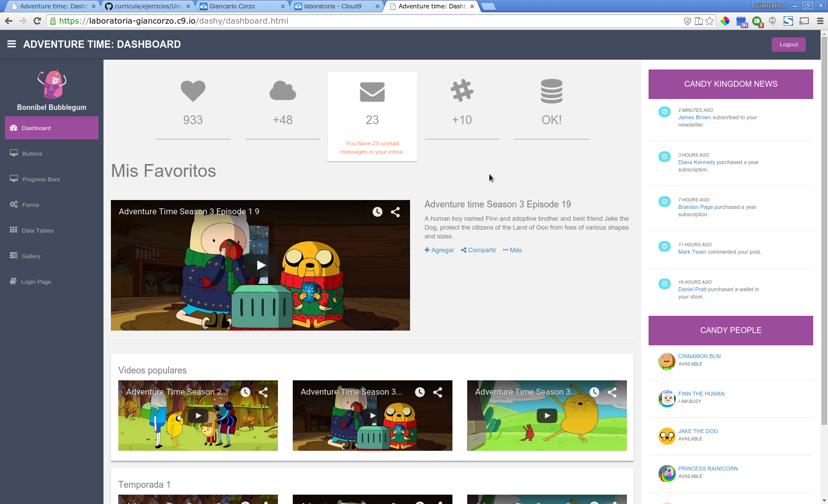Image resolution: width=828 pixels, height=504 pixels.
Task: Open Dashboard in the sidebar
Action: tap(52, 128)
